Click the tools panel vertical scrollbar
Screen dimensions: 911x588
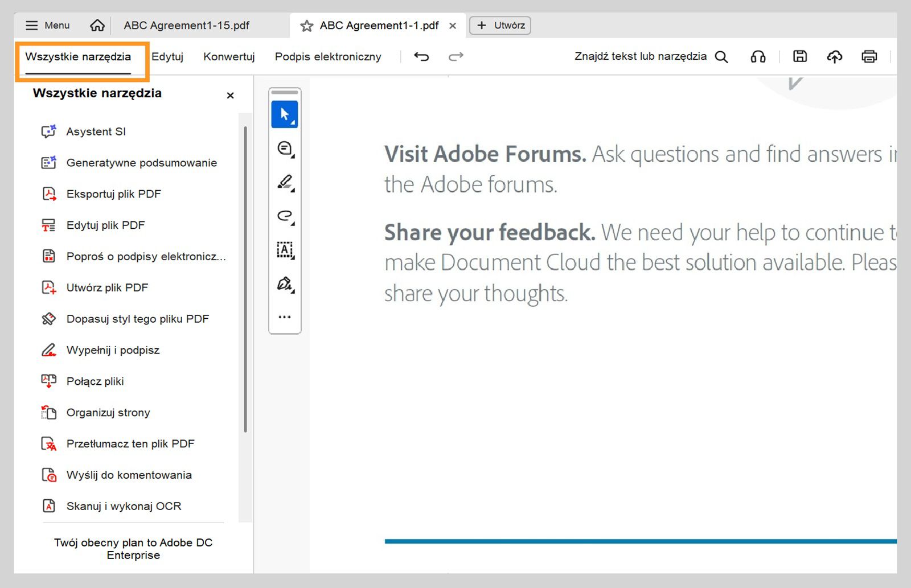pos(245,279)
